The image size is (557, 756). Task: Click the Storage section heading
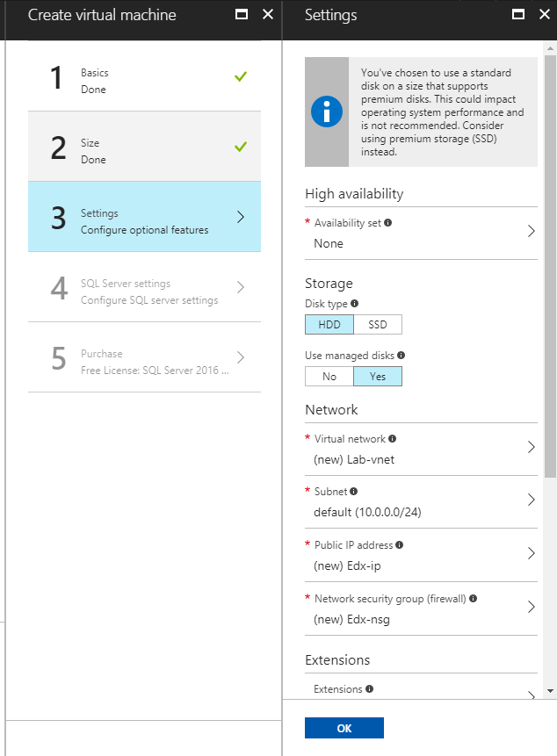[329, 284]
